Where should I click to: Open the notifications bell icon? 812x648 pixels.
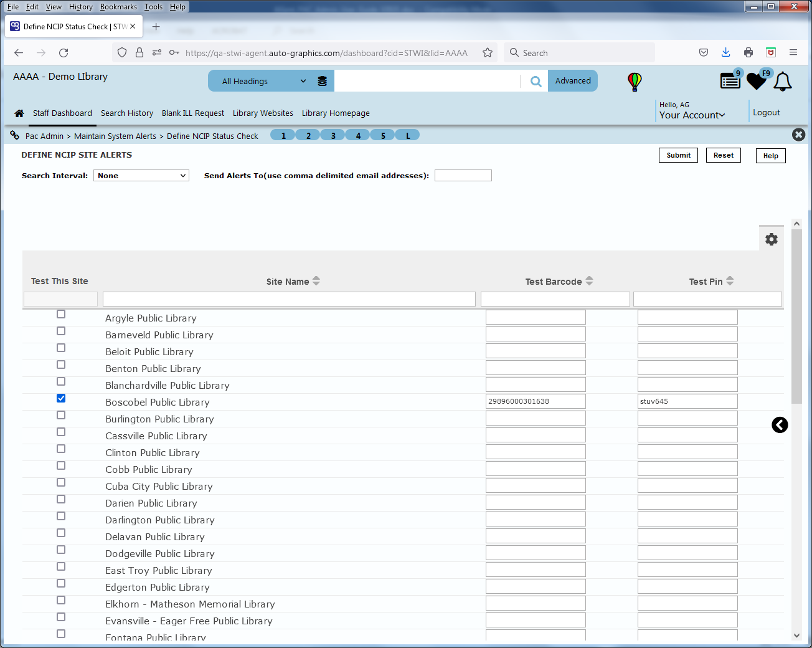(783, 82)
